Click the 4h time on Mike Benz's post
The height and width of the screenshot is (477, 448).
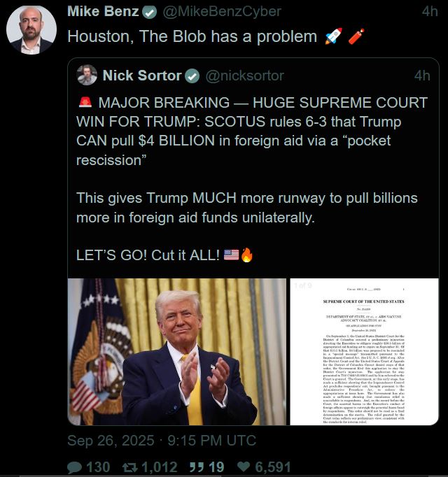tap(430, 12)
